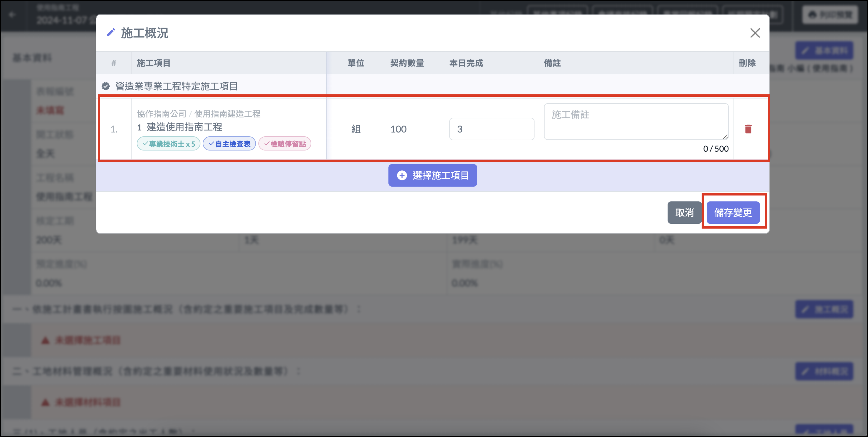
Task: Click the pencil icon beside 施工概況 title
Action: (x=111, y=32)
